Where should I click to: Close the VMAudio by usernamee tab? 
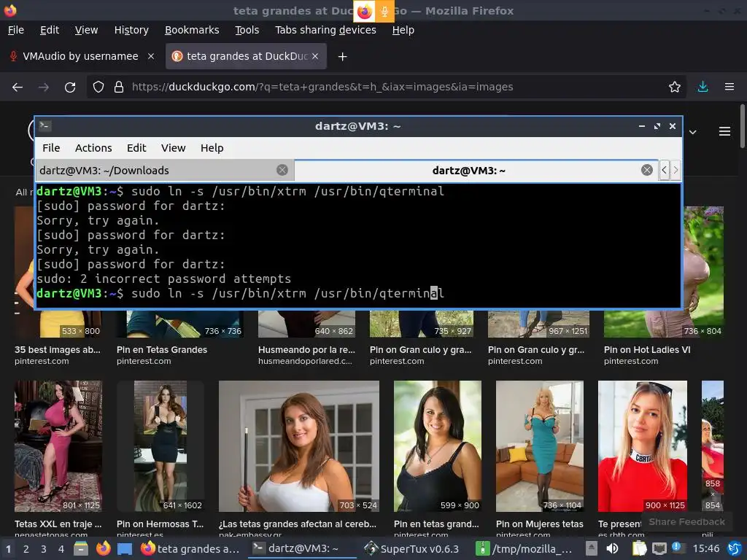point(151,56)
